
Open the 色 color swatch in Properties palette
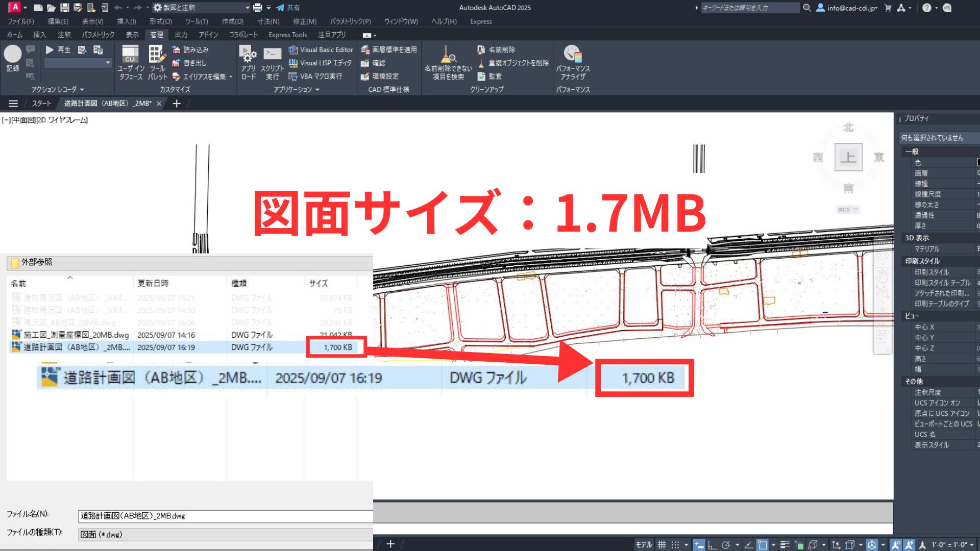(978, 162)
